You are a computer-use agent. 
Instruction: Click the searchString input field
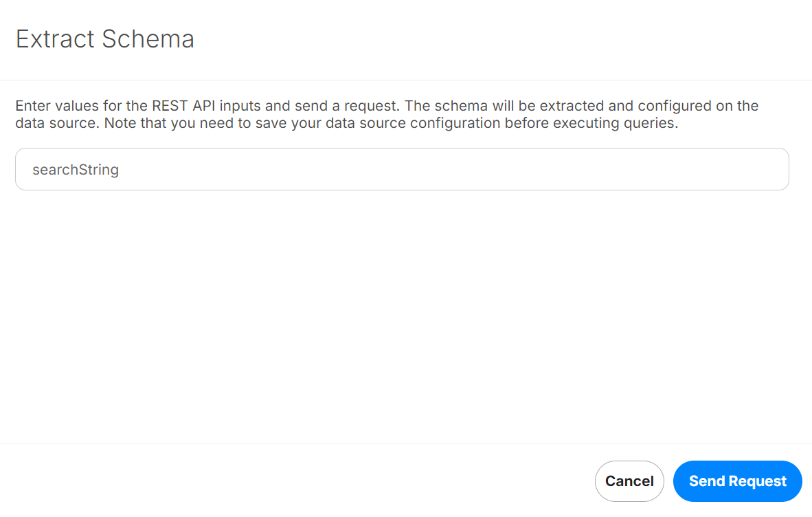402,169
